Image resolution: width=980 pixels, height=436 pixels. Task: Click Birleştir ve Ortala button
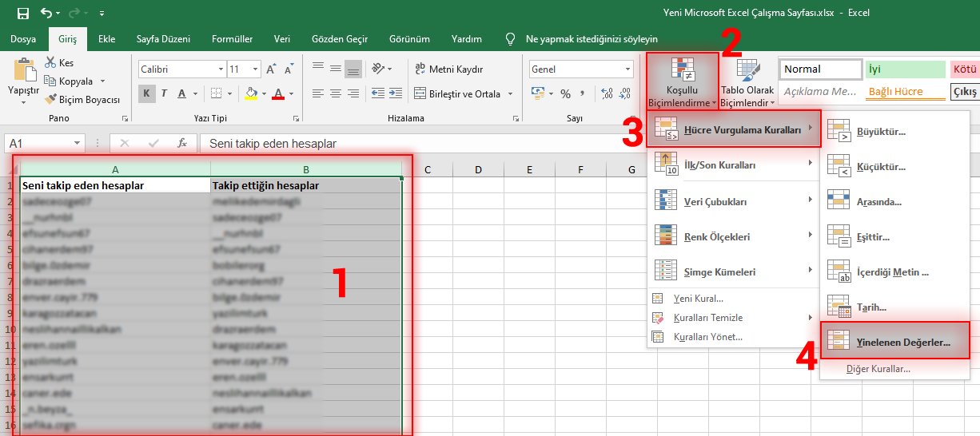[x=457, y=94]
